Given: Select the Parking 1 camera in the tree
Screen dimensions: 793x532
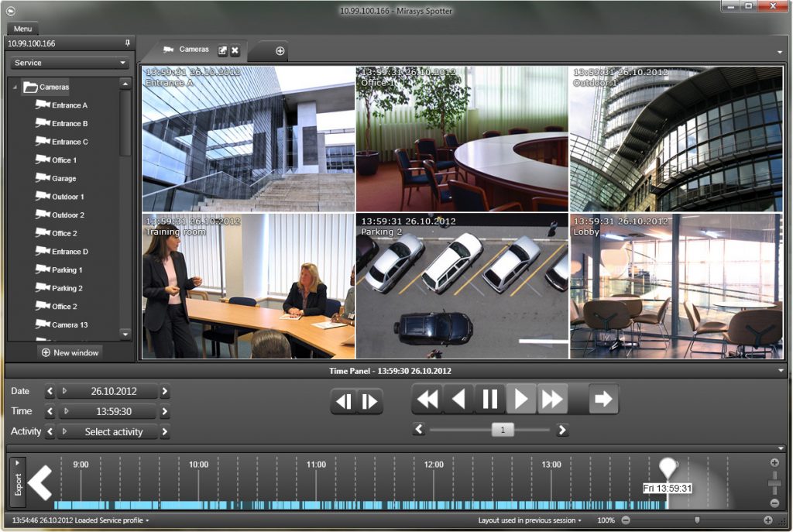Looking at the screenshot, I should point(68,269).
